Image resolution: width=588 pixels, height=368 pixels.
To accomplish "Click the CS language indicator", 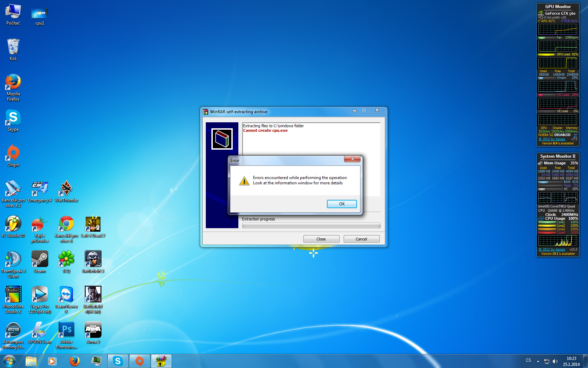I will pyautogui.click(x=528, y=360).
